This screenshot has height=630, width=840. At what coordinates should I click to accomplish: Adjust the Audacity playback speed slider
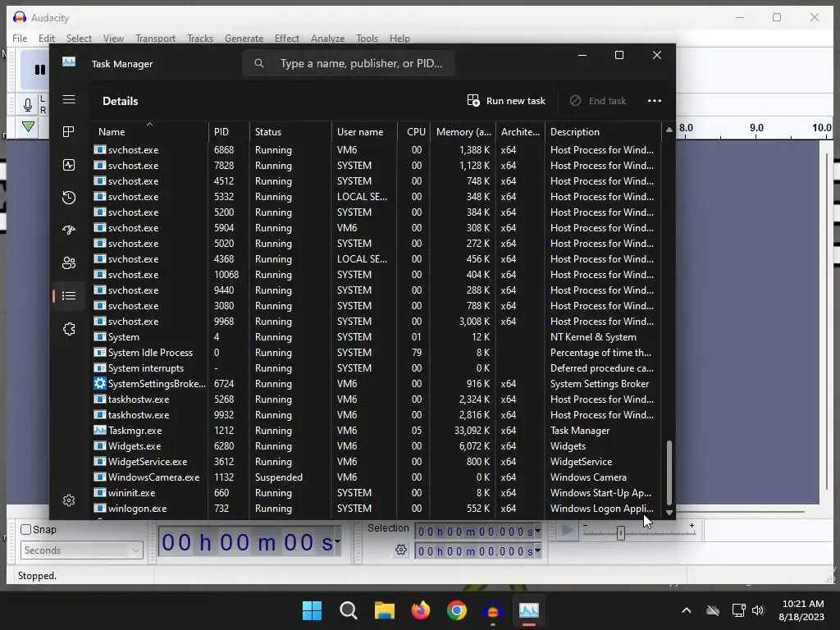point(620,532)
